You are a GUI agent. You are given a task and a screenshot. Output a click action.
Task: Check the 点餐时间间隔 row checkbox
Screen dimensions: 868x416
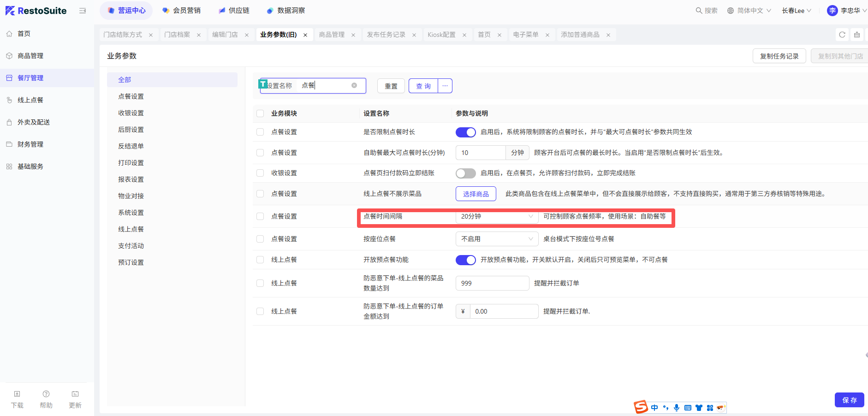pos(260,216)
